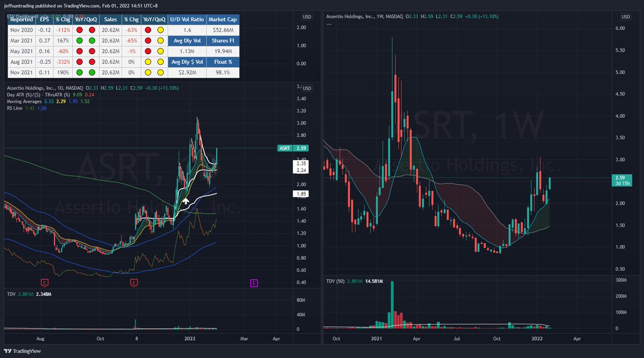Click the green EPS indicator dot for Mar 2021
The width and height of the screenshot is (644, 358).
(79, 40)
